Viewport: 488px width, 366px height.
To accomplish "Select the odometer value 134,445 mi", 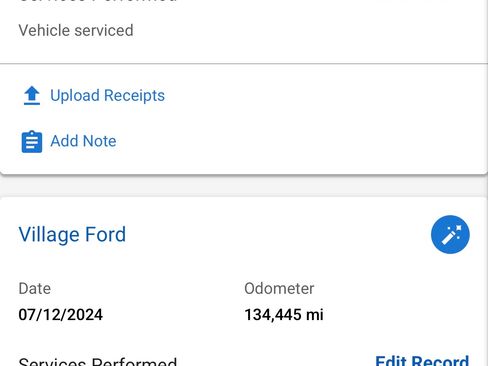I will pyautogui.click(x=284, y=315).
